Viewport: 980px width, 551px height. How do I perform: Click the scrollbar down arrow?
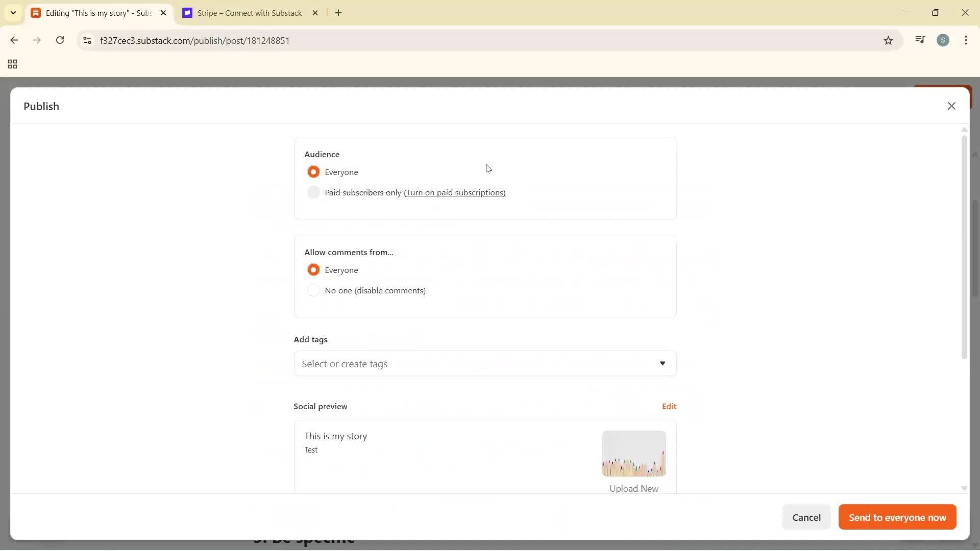pos(964,488)
